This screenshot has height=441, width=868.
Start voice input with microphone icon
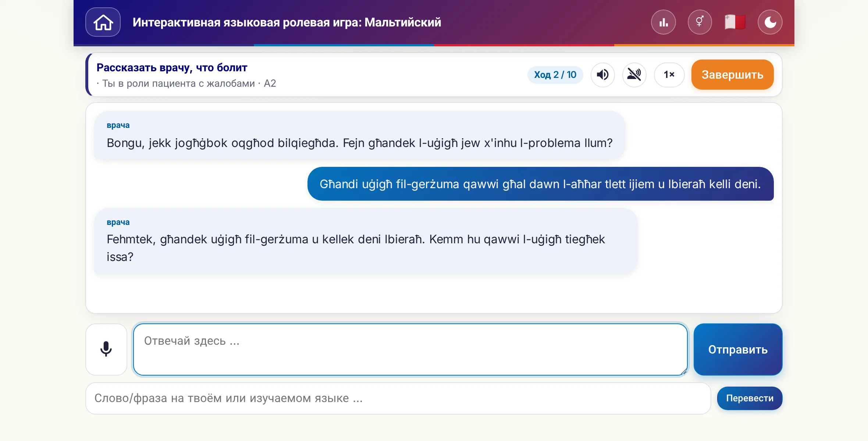[106, 349]
